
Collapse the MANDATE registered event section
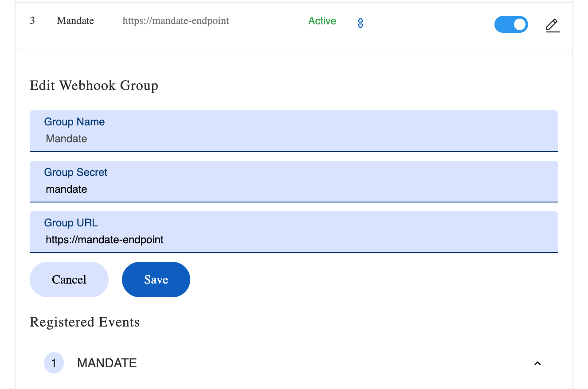point(537,363)
